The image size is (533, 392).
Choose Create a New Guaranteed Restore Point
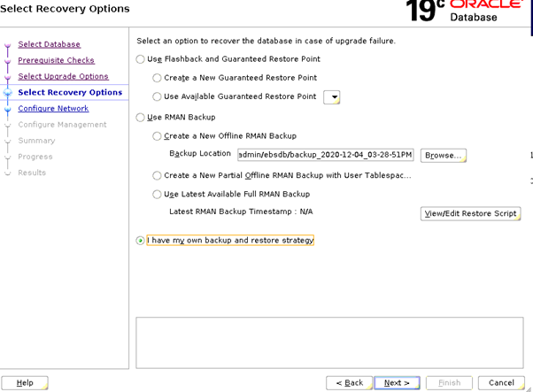[x=157, y=78]
